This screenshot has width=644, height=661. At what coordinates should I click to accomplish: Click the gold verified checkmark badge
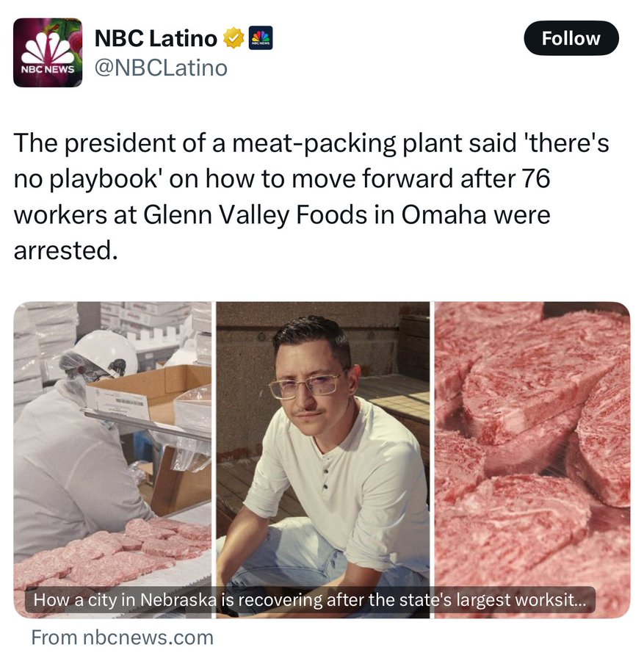233,38
